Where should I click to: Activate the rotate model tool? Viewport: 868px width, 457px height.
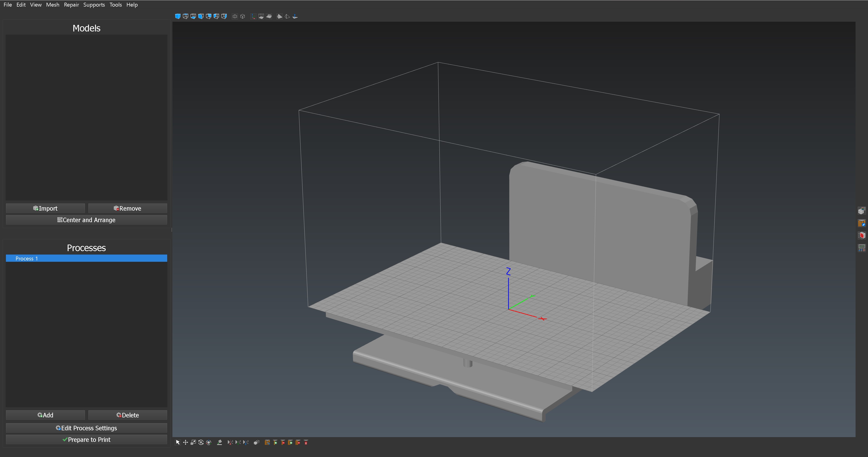coord(201,443)
